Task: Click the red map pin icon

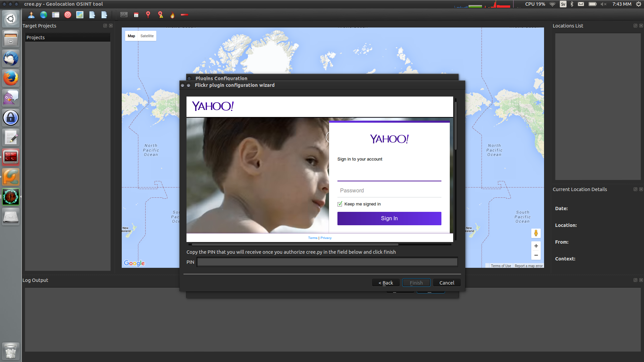Action: pyautogui.click(x=148, y=15)
